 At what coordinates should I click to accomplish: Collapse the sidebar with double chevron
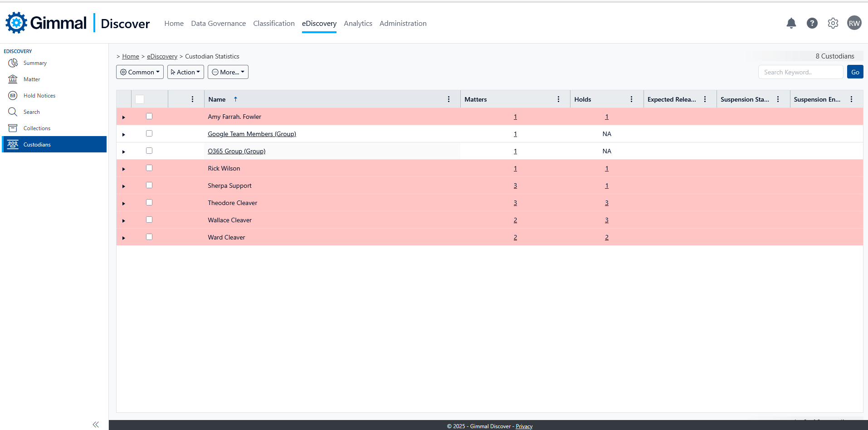[x=96, y=425]
